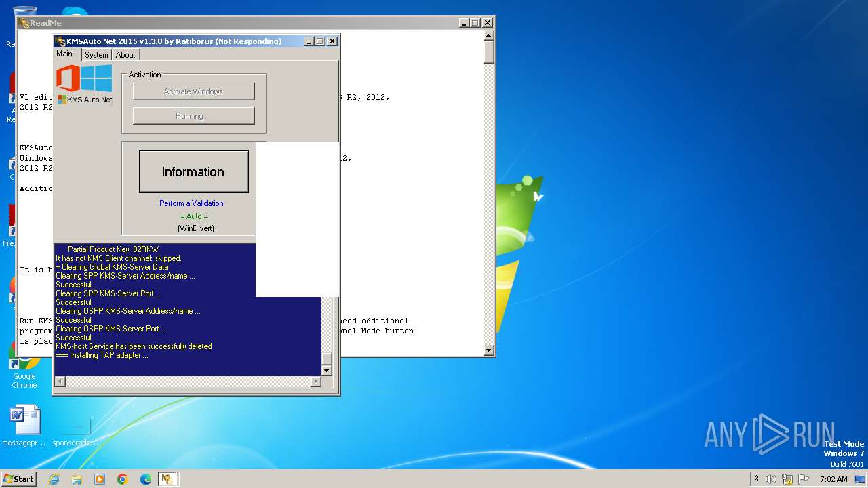Click ReadMe scrollbar up arrow
Screen dimensions: 868x488
tap(488, 36)
